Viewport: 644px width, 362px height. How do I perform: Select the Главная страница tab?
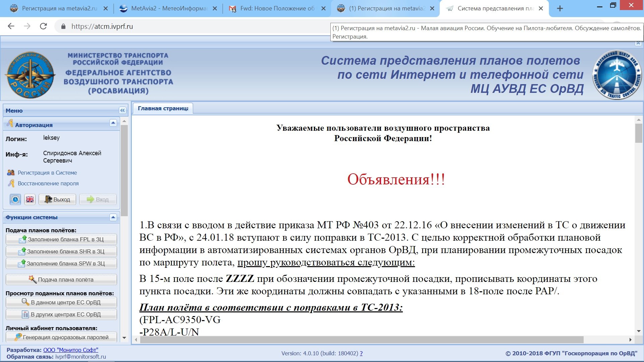point(163,108)
